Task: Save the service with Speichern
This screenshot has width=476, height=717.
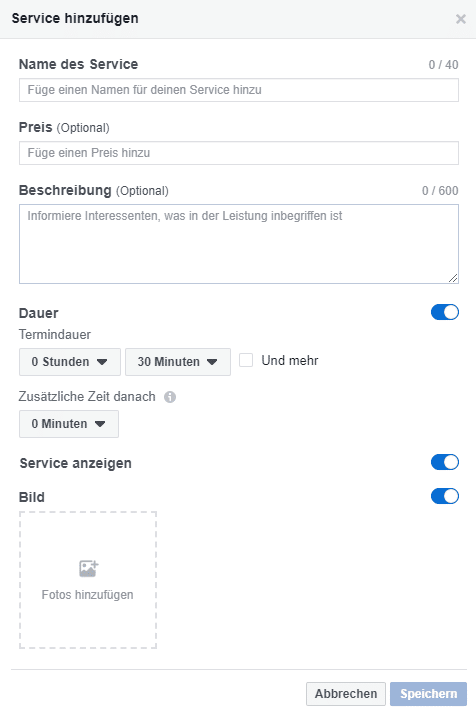Action: pos(428,694)
